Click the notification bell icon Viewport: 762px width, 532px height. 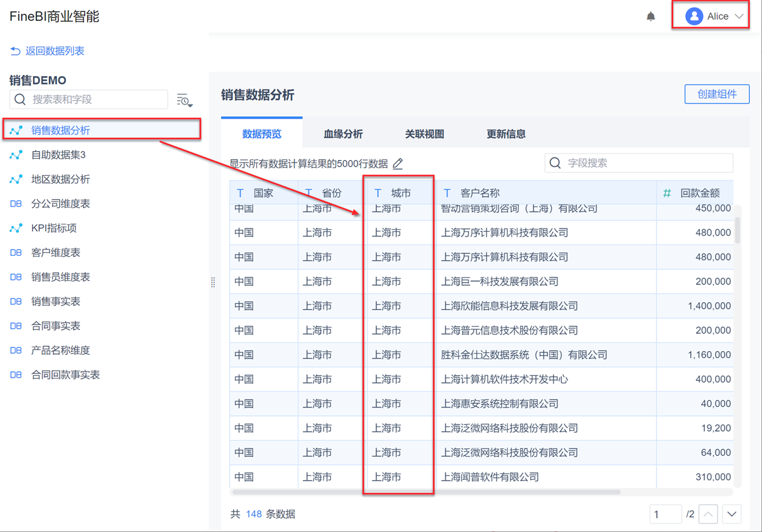(x=651, y=17)
